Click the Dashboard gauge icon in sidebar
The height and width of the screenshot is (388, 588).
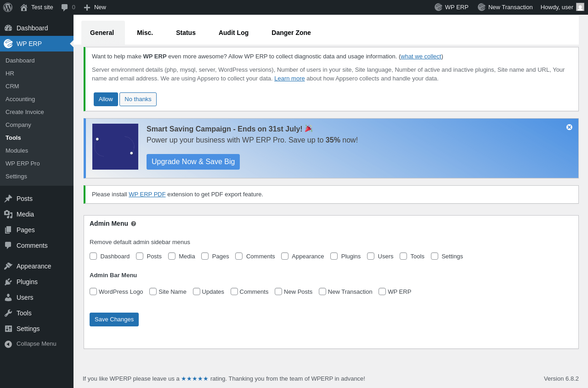click(8, 28)
